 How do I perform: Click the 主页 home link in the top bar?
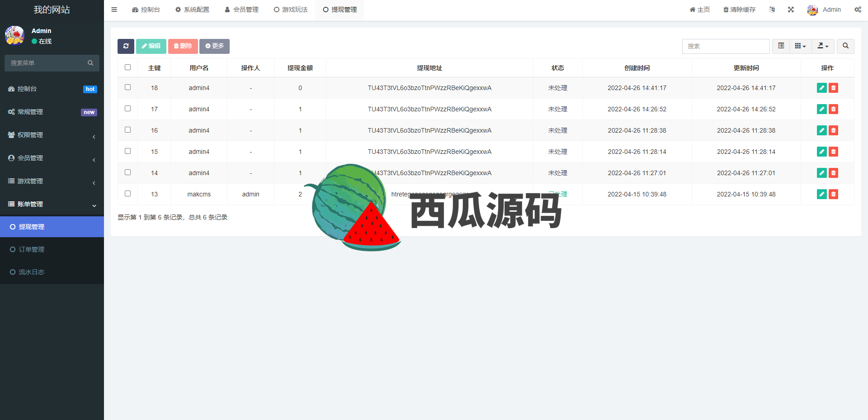pyautogui.click(x=700, y=10)
